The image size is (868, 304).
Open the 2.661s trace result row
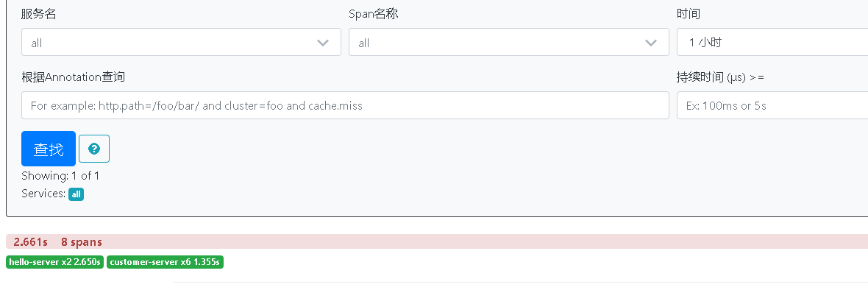(441, 241)
